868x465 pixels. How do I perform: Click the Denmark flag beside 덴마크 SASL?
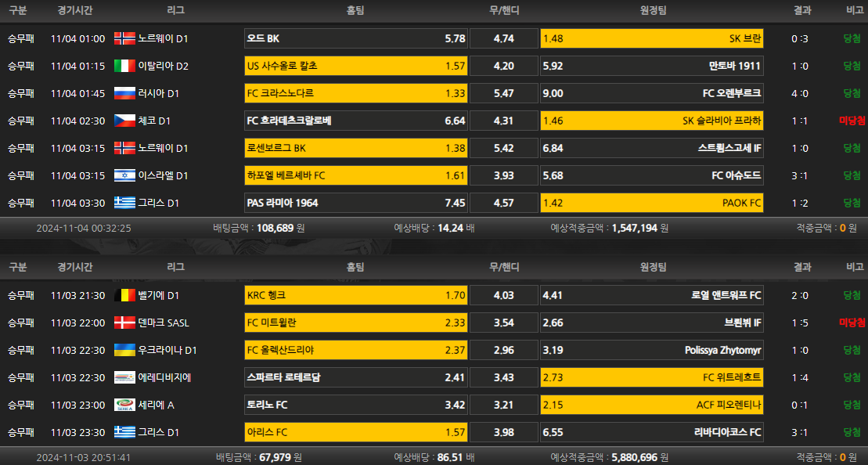[124, 323]
